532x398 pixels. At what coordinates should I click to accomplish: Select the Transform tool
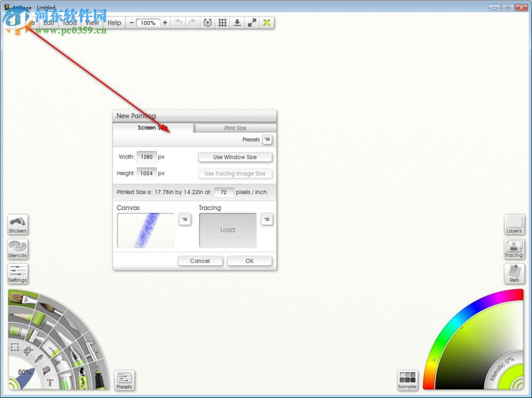coord(28,351)
